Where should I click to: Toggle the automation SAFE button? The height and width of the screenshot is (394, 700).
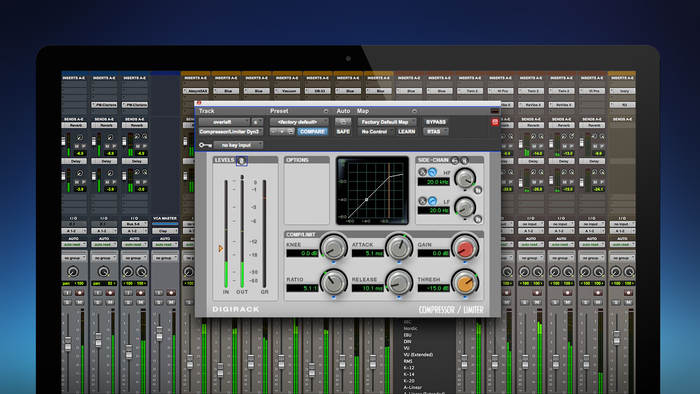[343, 132]
